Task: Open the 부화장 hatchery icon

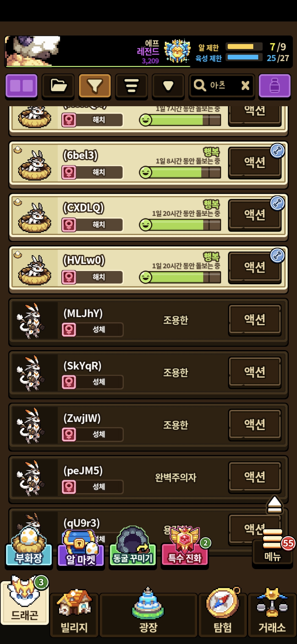Action: pos(29,547)
